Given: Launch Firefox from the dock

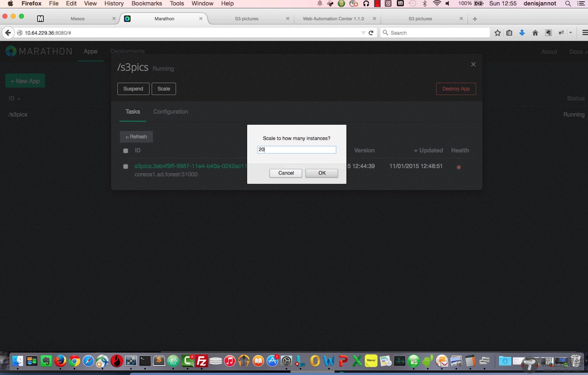Looking at the screenshot, I should [60, 361].
